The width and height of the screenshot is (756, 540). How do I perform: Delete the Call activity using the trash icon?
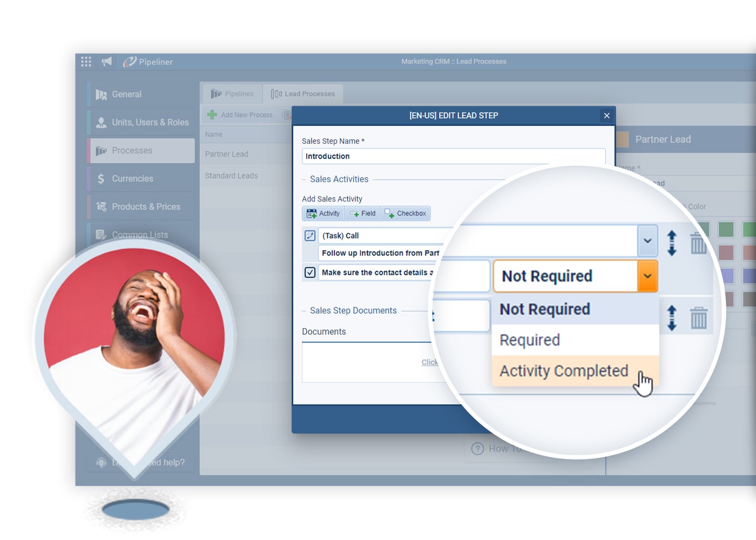click(x=698, y=244)
